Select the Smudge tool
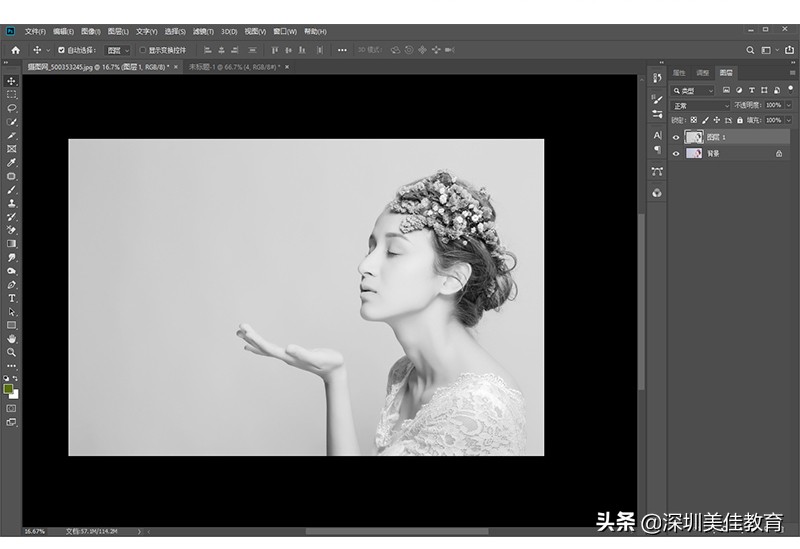800x549 pixels. [11, 258]
